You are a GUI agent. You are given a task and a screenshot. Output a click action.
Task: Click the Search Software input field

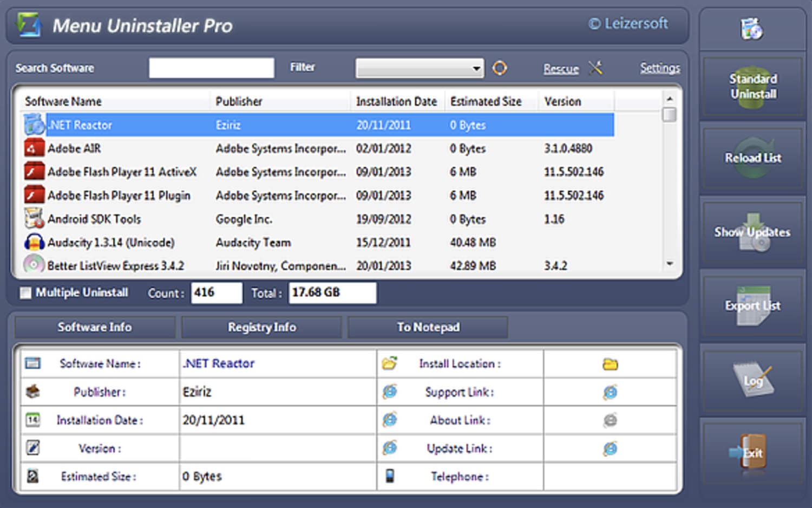pos(211,68)
